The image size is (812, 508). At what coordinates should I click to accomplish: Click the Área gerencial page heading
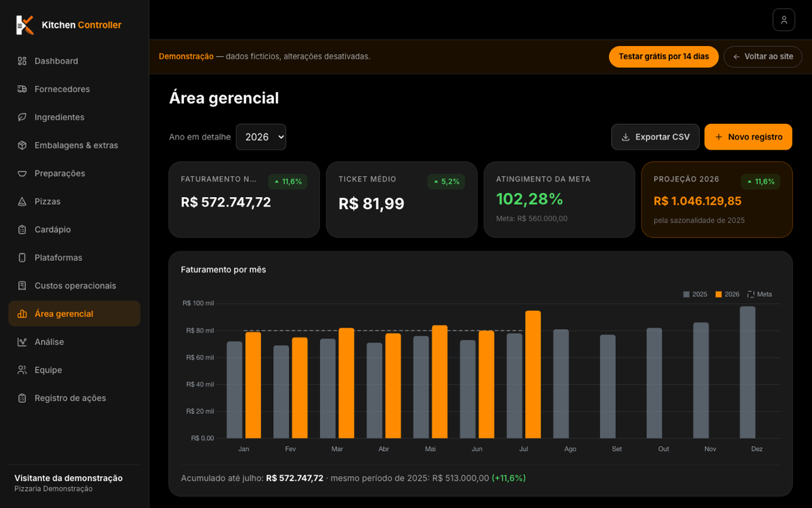pos(224,98)
